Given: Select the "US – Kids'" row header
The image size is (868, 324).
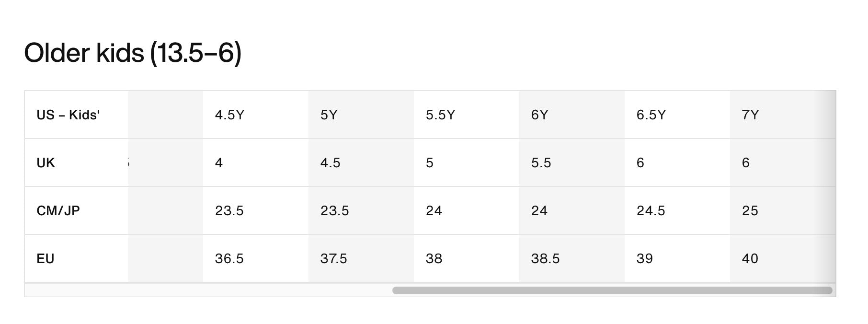Looking at the screenshot, I should 68,115.
